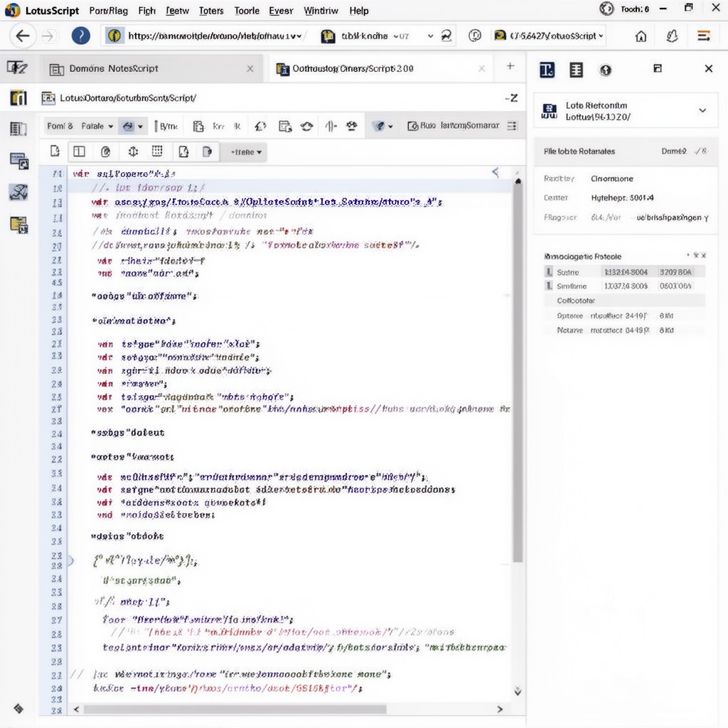Open the highlighted arrow dropdown in the editor toolbar
The width and height of the screenshot is (728, 728).
point(132,126)
